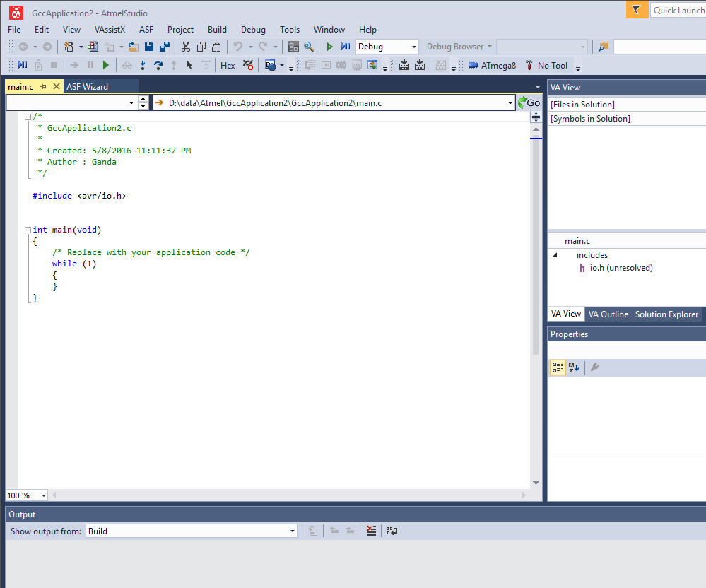This screenshot has width=706, height=588.
Task: Save all open files
Action: pos(165,46)
